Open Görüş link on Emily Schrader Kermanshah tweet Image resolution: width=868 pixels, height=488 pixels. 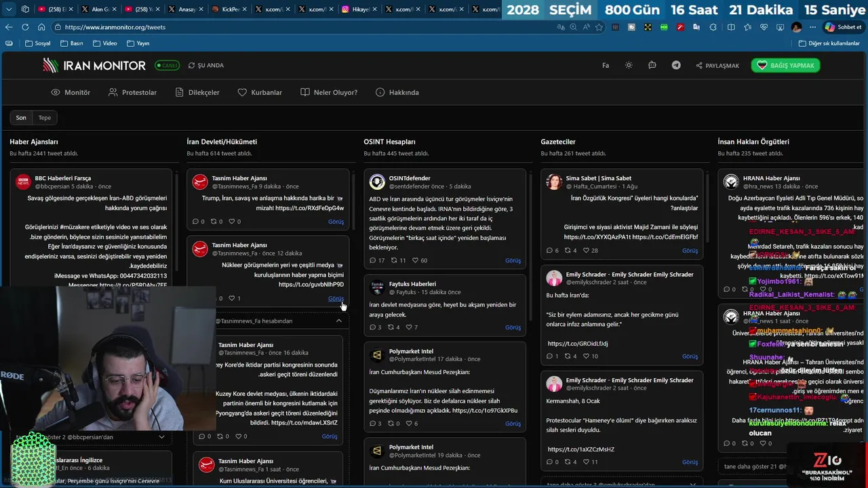tap(690, 462)
